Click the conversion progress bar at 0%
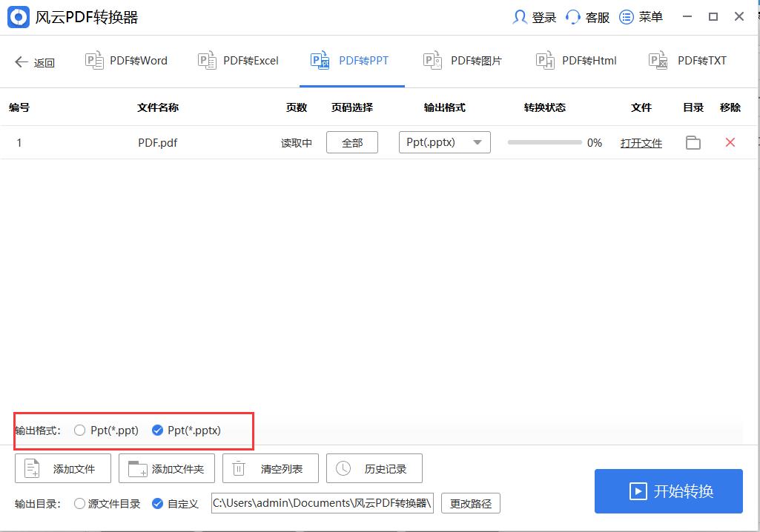The height and width of the screenshot is (532, 760). click(x=545, y=142)
